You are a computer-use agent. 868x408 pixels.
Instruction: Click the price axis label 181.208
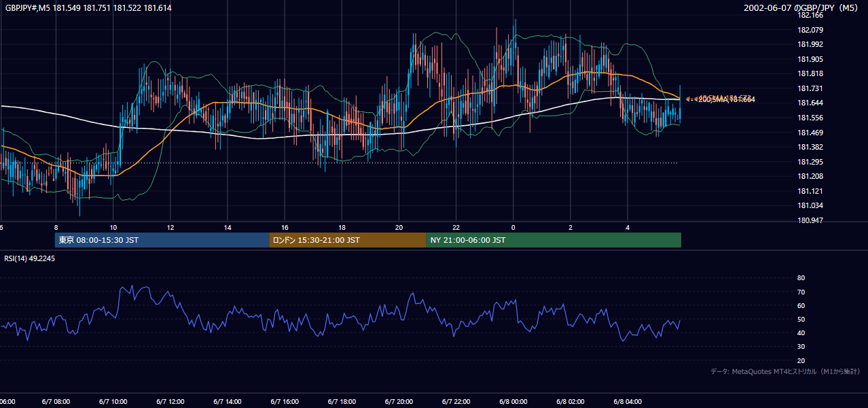tap(810, 176)
